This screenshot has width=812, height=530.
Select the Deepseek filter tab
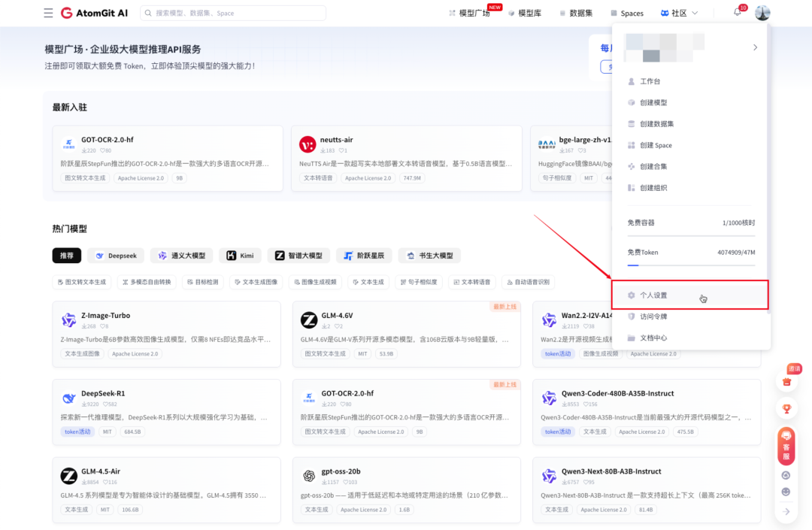click(x=116, y=255)
